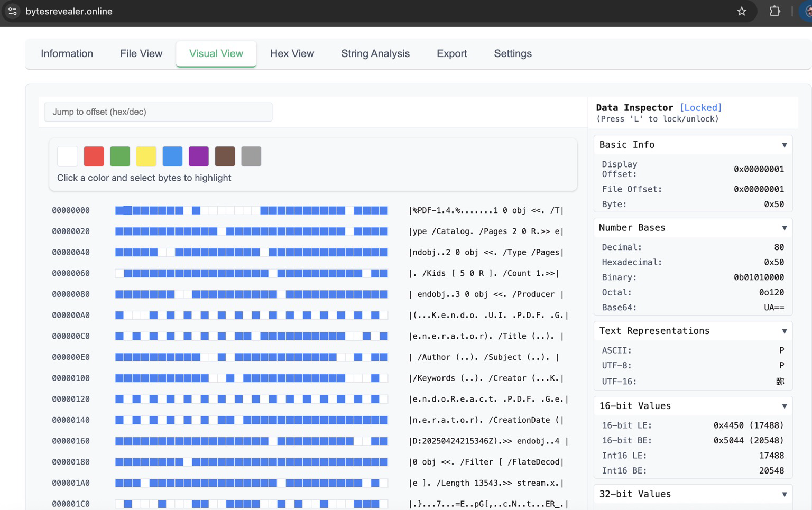Pick the purple highlight color swatch

199,156
